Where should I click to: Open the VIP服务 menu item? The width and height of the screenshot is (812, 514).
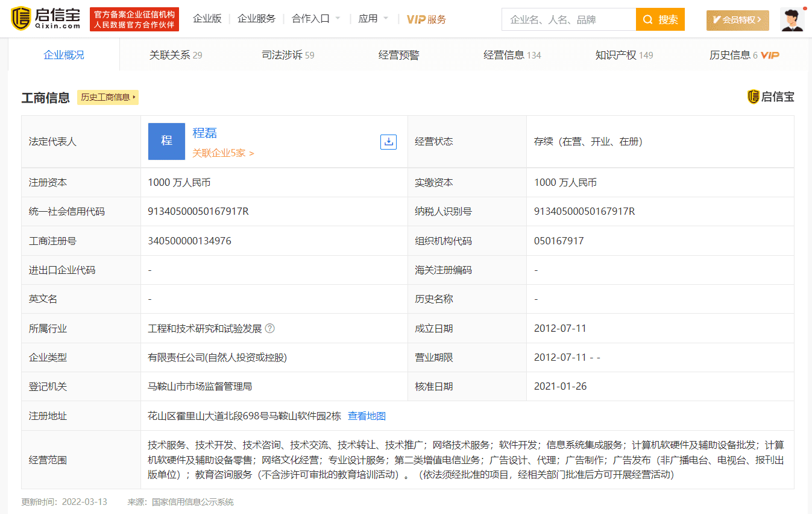(426, 19)
